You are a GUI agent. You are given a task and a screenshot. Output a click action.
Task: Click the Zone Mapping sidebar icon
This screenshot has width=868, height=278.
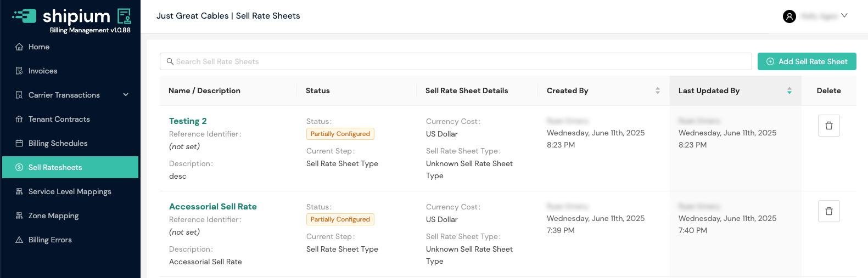tap(19, 216)
